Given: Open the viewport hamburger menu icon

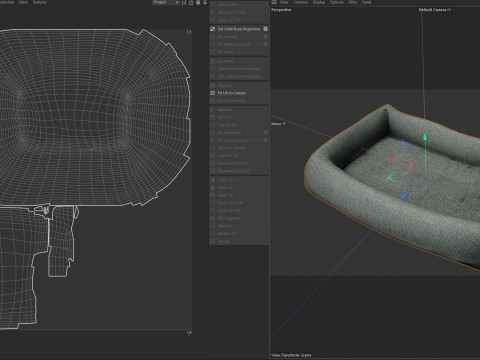Looking at the screenshot, I should [274, 2].
